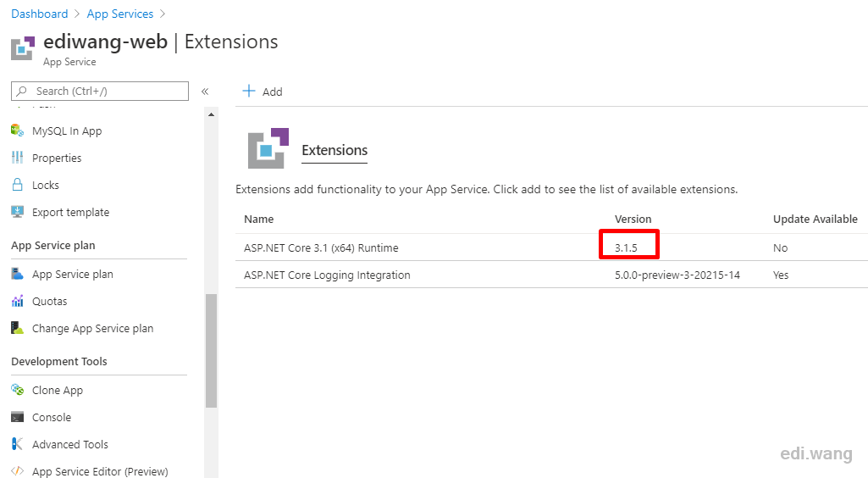The width and height of the screenshot is (868, 478).
Task: Open MySQL In App
Action: pos(67,131)
